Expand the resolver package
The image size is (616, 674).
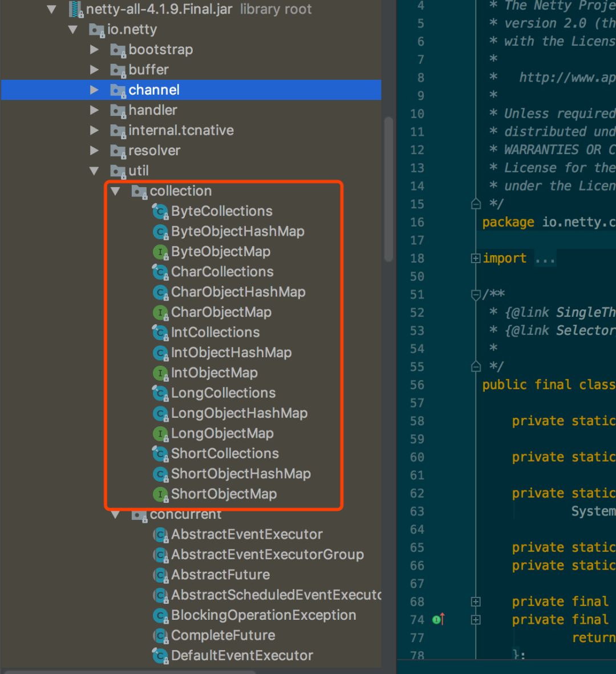(x=94, y=151)
